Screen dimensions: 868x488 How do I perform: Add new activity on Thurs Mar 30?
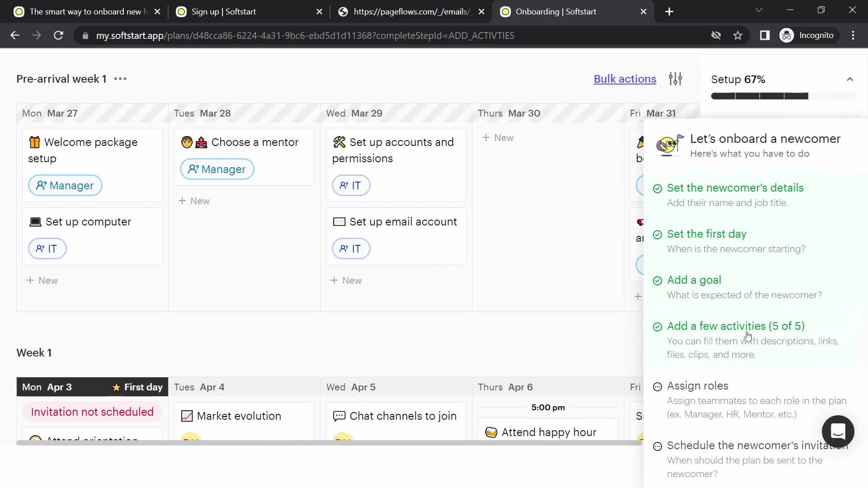(x=498, y=138)
